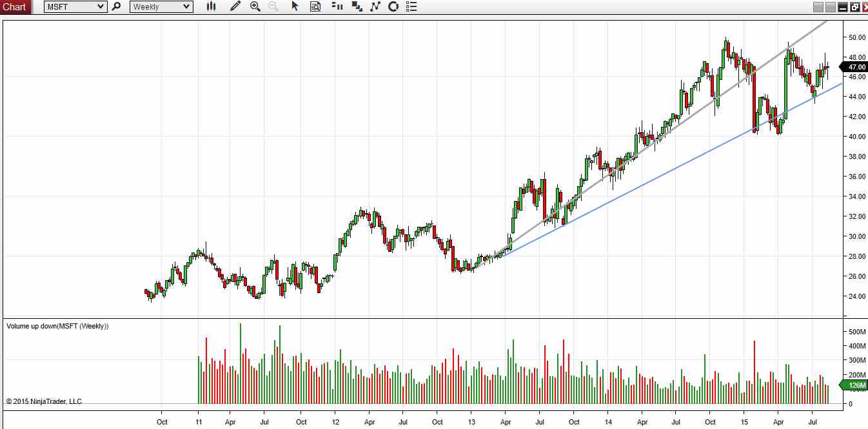Screen dimensions: 868x429
Task: Click the reload circular arrow icon
Action: tap(393, 6)
